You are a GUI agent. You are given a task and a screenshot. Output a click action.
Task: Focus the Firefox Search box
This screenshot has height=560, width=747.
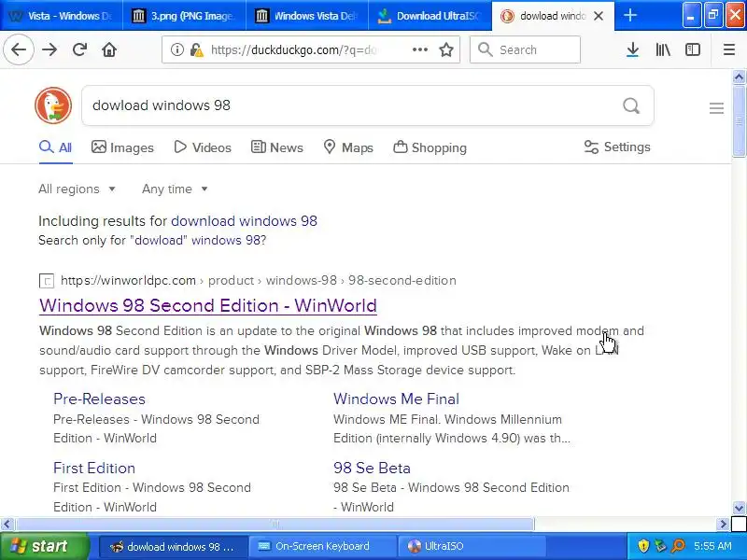pos(525,49)
